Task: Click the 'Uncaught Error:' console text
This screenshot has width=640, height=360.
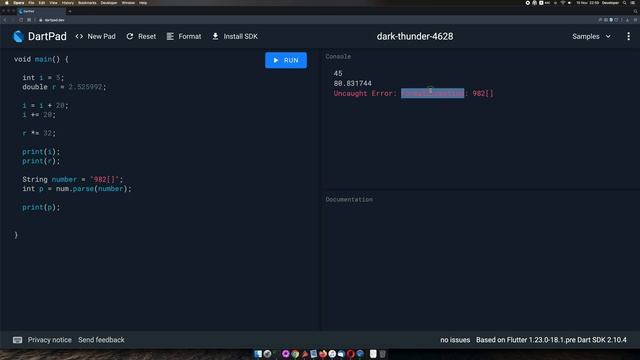Action: [365, 93]
